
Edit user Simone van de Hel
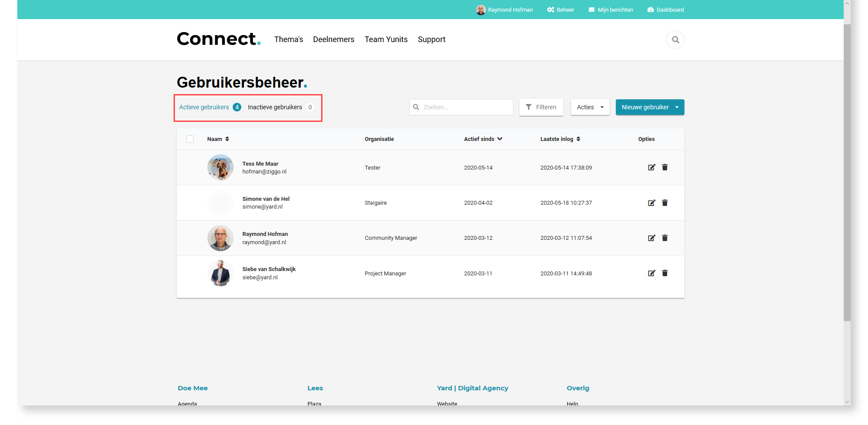(651, 203)
